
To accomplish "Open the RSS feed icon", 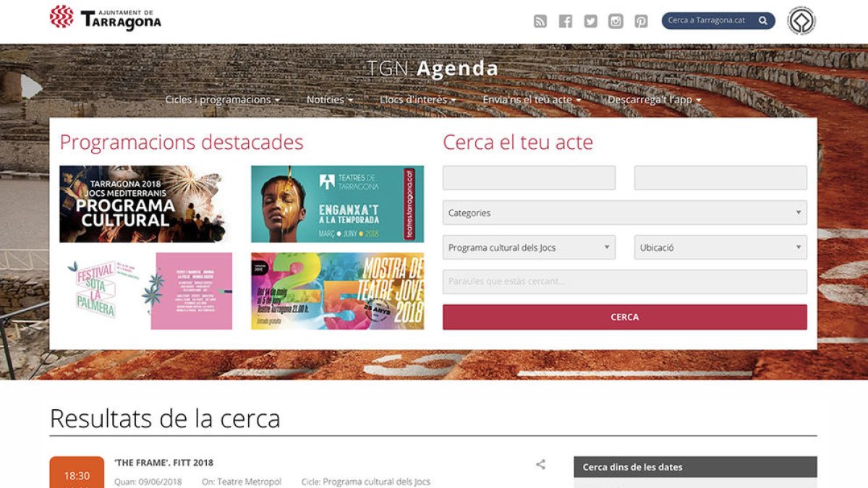I will coord(540,20).
